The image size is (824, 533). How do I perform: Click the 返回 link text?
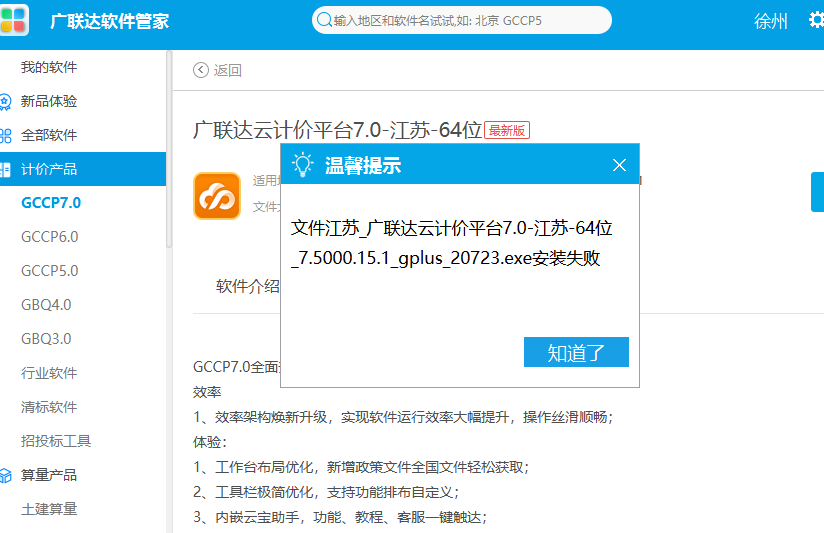pyautogui.click(x=228, y=70)
